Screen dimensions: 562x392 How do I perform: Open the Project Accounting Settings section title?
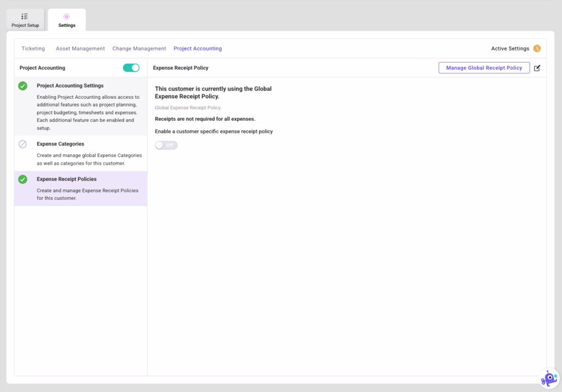70,86
